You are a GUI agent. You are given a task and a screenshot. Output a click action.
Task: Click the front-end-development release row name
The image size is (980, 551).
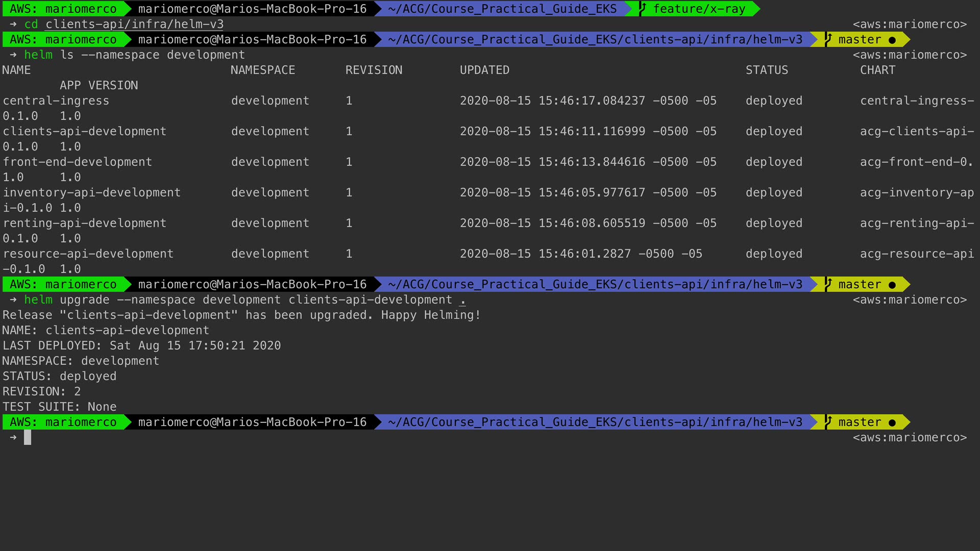point(78,162)
